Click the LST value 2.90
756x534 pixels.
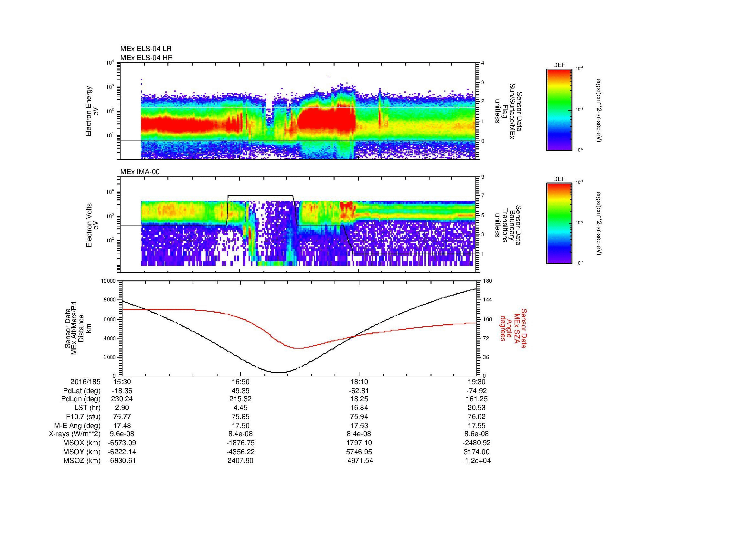(x=122, y=408)
